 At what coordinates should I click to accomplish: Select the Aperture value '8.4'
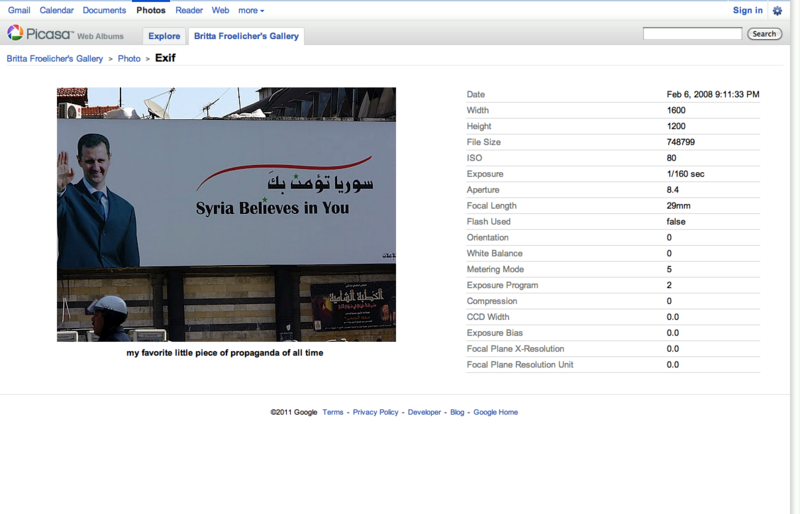coord(672,189)
